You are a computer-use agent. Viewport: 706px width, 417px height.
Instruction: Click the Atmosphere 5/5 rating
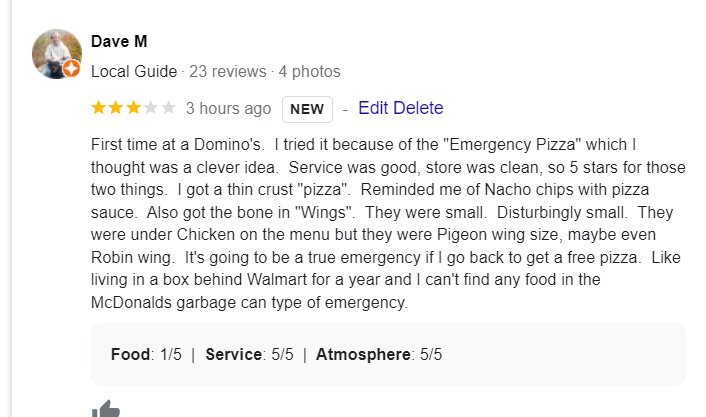pos(379,354)
